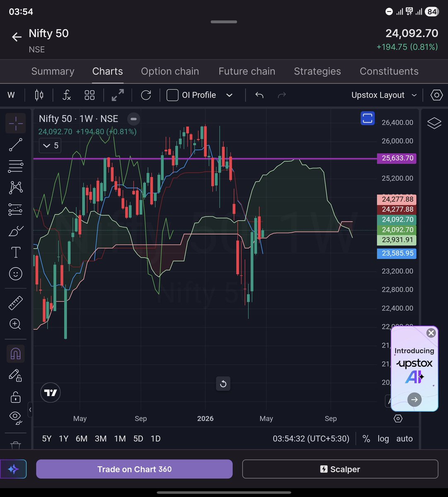
Task: Set range to 5Y
Action: pyautogui.click(x=47, y=439)
